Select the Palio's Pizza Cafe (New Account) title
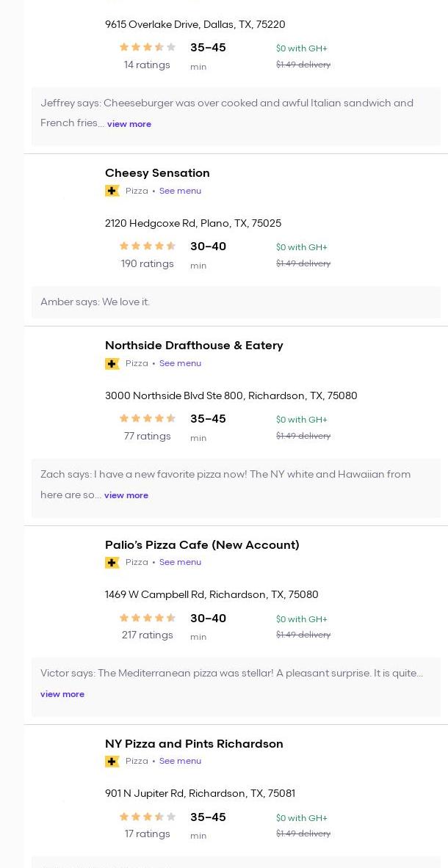This screenshot has height=868, width=448. 202,545
